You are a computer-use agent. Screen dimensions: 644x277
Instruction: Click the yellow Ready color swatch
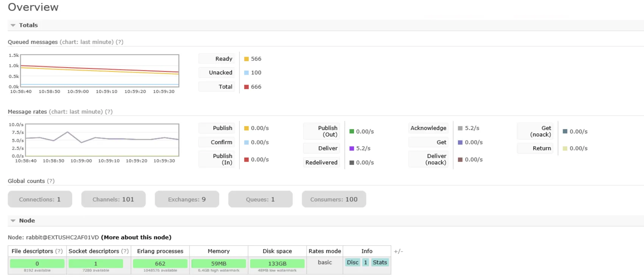(x=247, y=59)
